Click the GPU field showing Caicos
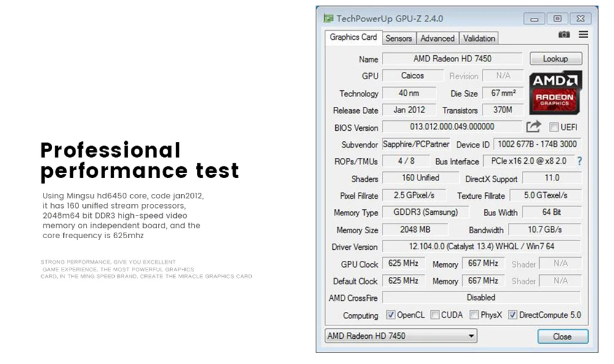This screenshot has width=614, height=364. coord(413,76)
